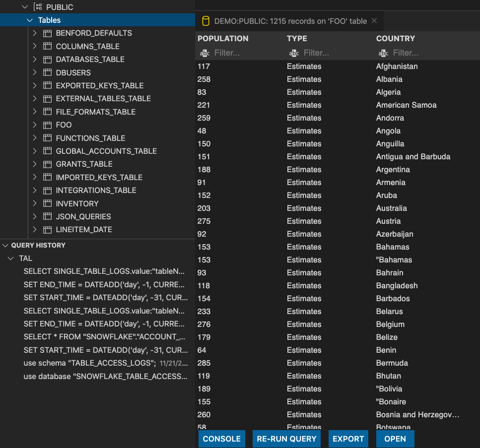Close the FOO table results tab

click(x=374, y=21)
